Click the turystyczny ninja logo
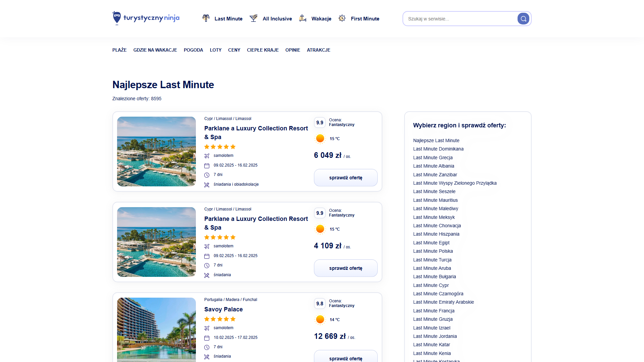Viewport: 644px width, 362px height. (x=146, y=18)
